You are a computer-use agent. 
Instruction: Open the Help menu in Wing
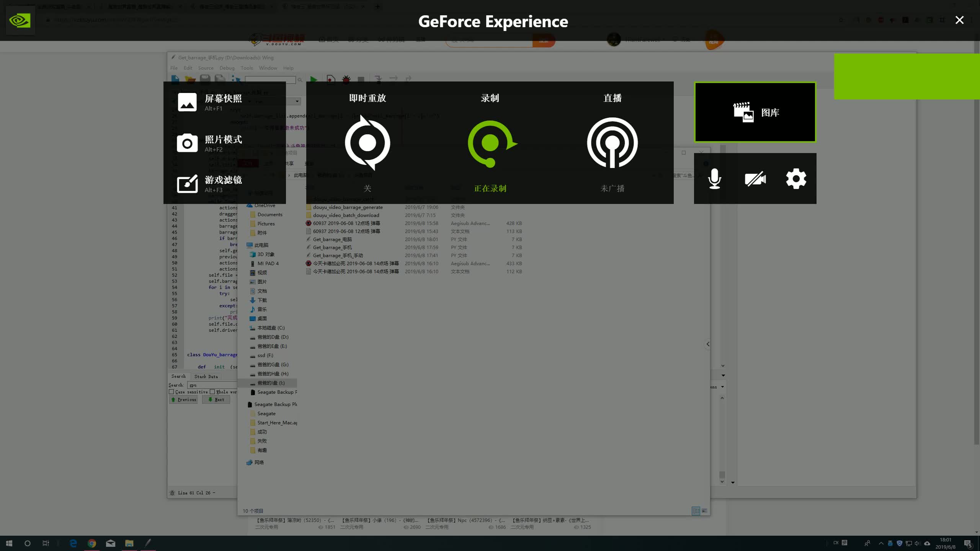(x=288, y=68)
